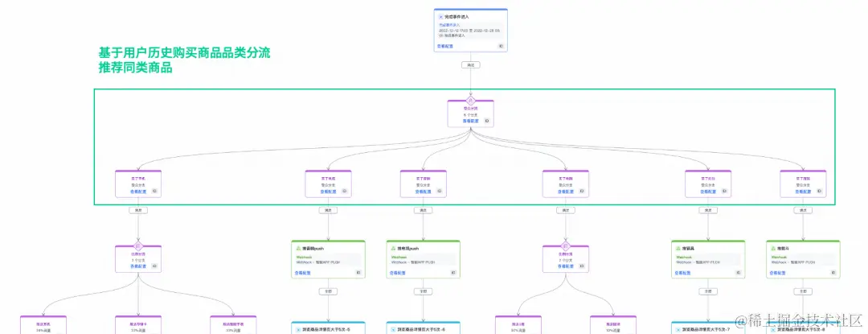This screenshot has width=868, height=334.
Task: Open 查看配置 on the 完成事件进入 card
Action: tap(445, 47)
